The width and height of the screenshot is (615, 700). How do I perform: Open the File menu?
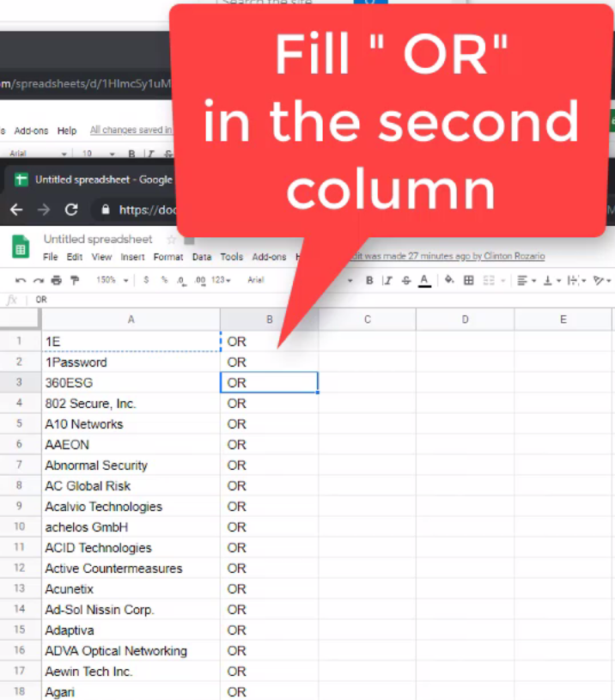[x=51, y=257]
